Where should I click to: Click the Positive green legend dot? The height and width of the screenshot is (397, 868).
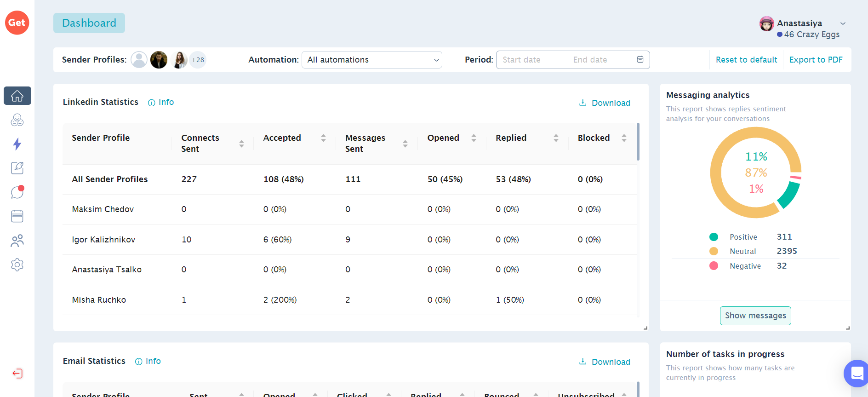714,237
